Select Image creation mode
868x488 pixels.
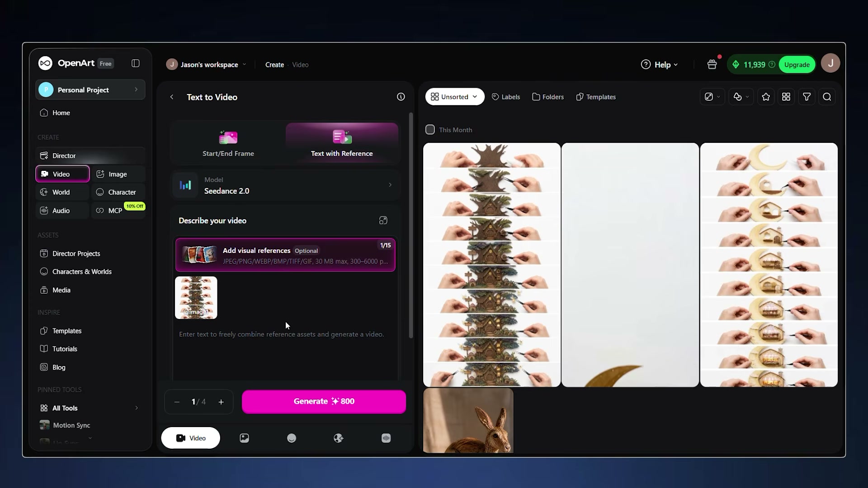[118, 174]
